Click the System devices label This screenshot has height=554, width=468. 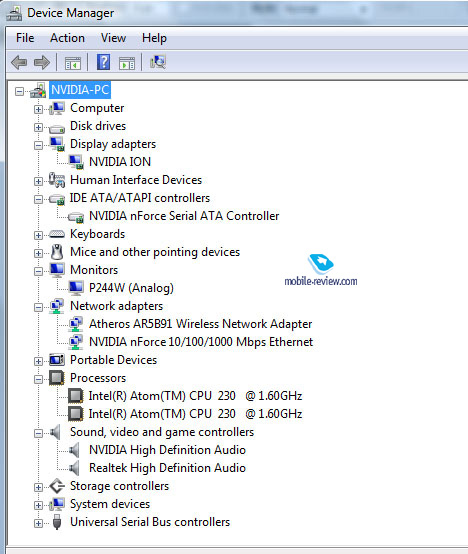110,504
